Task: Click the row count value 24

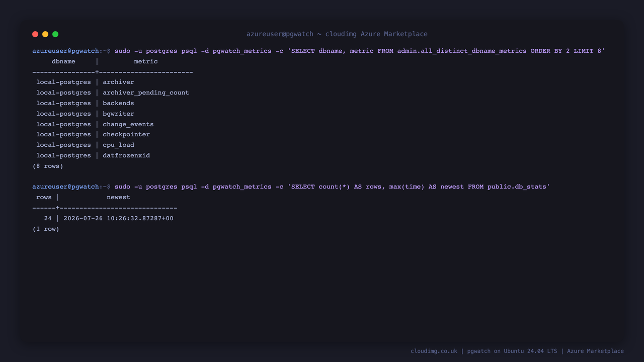Action: [48, 218]
